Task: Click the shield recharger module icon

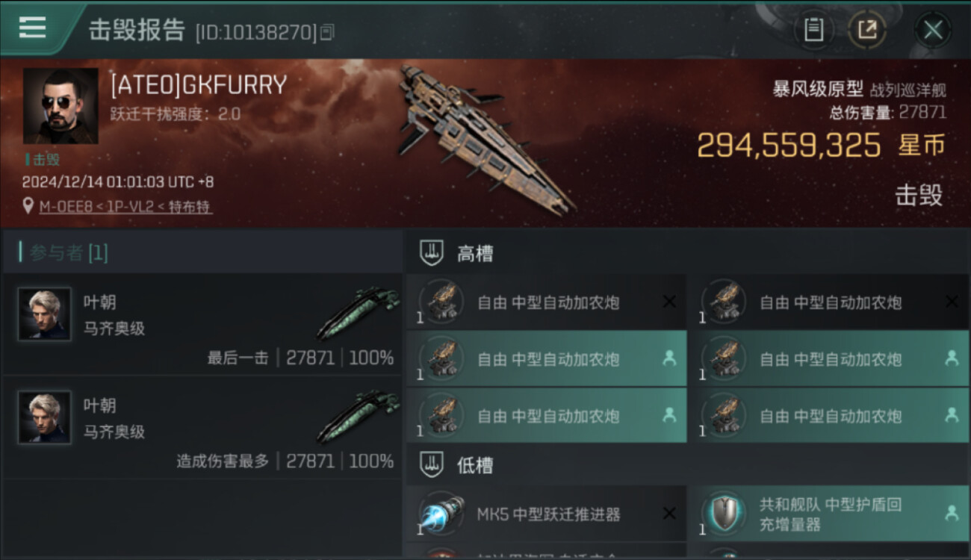Action: pos(724,514)
